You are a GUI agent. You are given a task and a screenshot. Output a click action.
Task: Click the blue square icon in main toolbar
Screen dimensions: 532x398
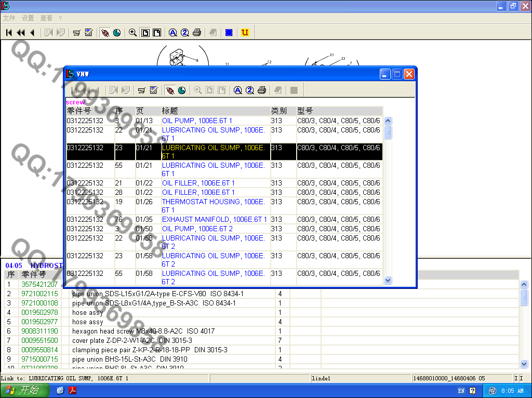tap(229, 33)
